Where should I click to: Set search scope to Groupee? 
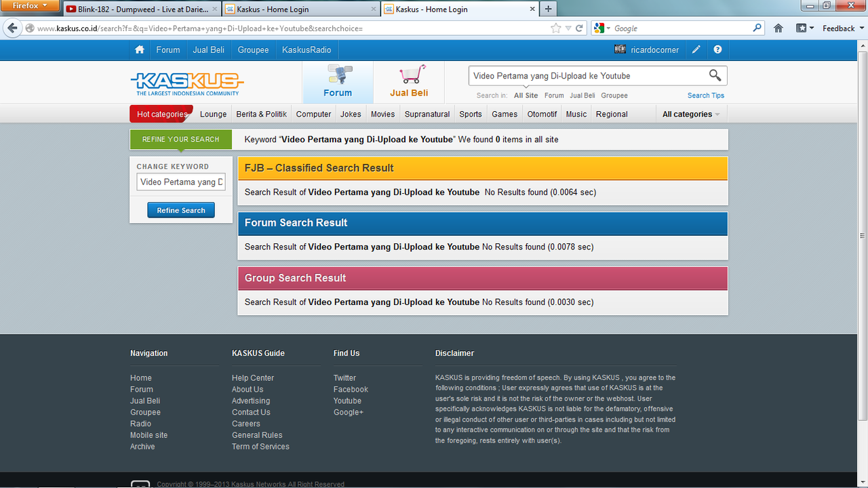click(614, 96)
